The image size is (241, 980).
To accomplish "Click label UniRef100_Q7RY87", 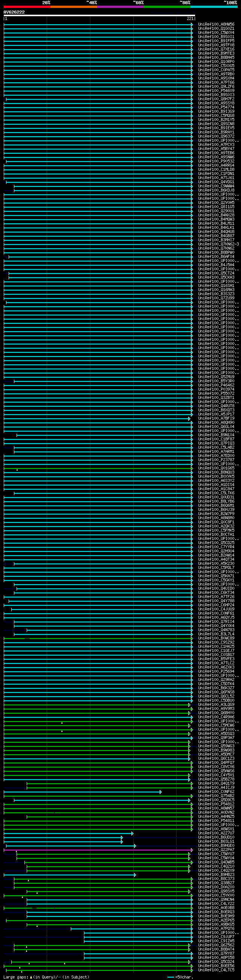I will [x=216, y=954].
